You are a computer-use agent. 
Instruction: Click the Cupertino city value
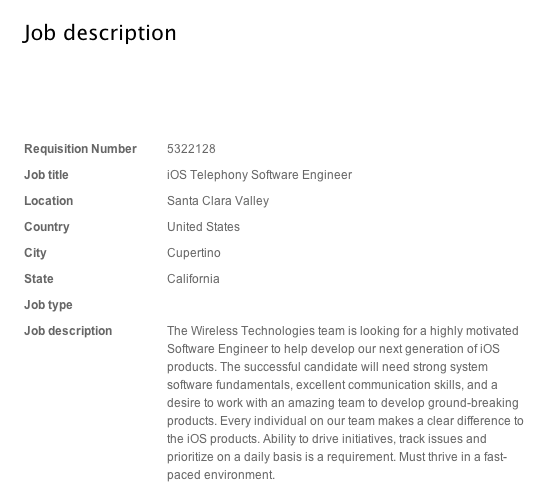pyautogui.click(x=194, y=253)
